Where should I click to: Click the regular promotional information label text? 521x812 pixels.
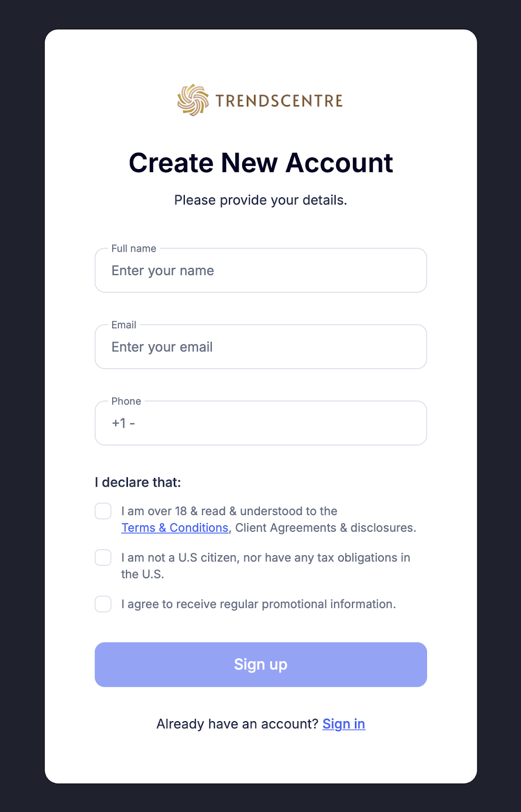(x=258, y=604)
